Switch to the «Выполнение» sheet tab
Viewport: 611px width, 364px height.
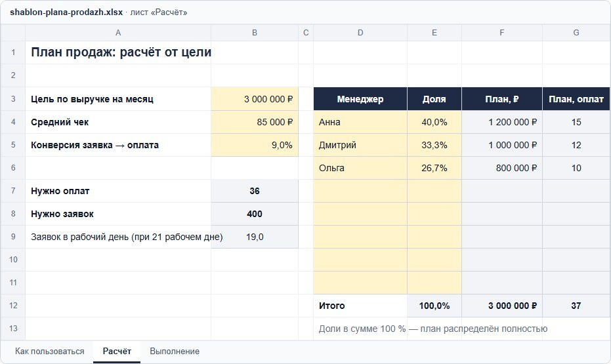(x=175, y=351)
